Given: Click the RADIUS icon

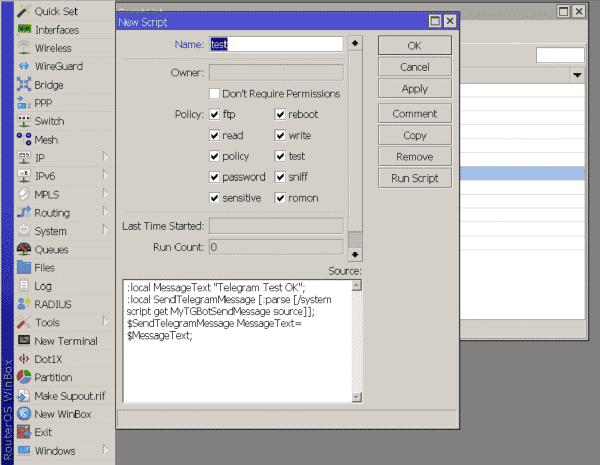Looking at the screenshot, I should pos(24,304).
